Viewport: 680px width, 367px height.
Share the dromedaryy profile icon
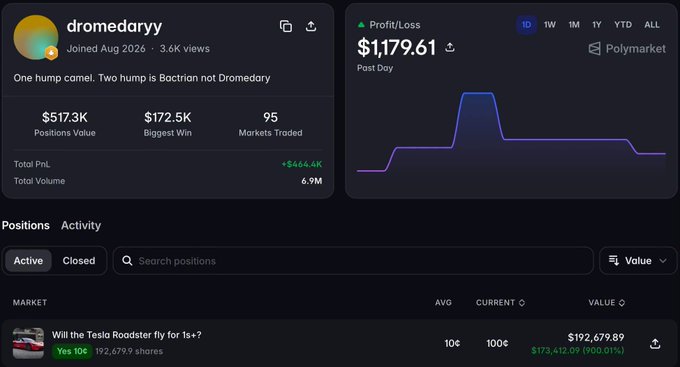(x=311, y=26)
